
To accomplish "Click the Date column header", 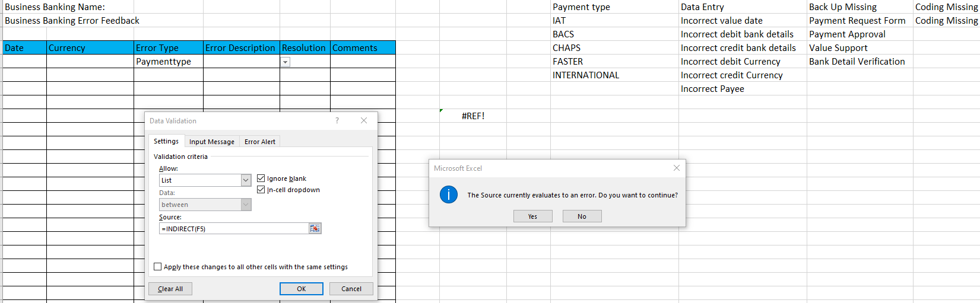I will point(24,47).
